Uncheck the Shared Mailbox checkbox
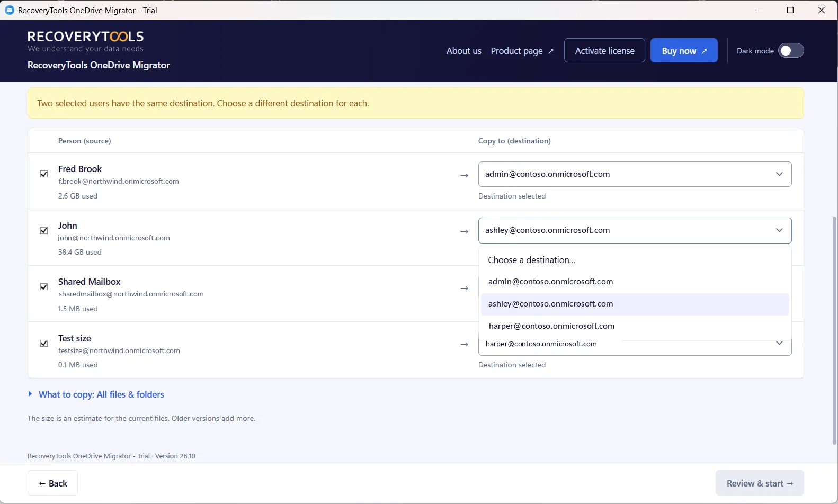The height and width of the screenshot is (504, 838). (44, 287)
